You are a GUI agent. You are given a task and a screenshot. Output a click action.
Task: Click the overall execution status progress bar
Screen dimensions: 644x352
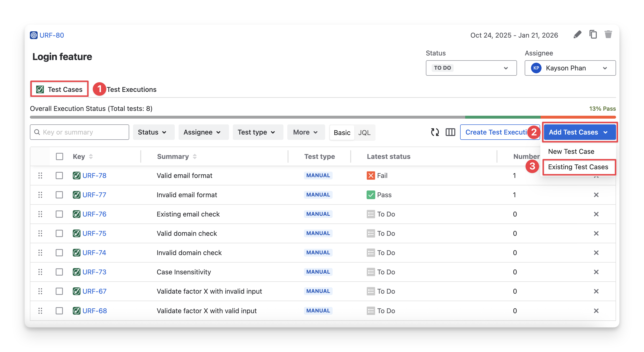click(x=322, y=117)
